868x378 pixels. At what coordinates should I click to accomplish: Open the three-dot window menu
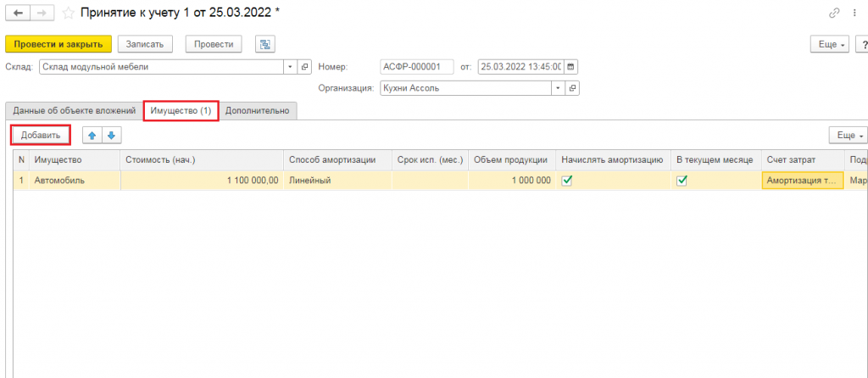click(x=855, y=13)
